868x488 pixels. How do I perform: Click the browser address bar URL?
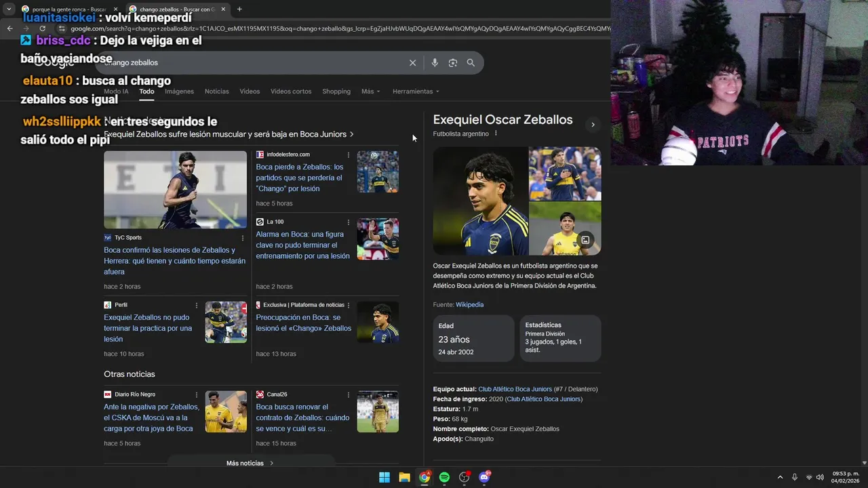tap(339, 28)
